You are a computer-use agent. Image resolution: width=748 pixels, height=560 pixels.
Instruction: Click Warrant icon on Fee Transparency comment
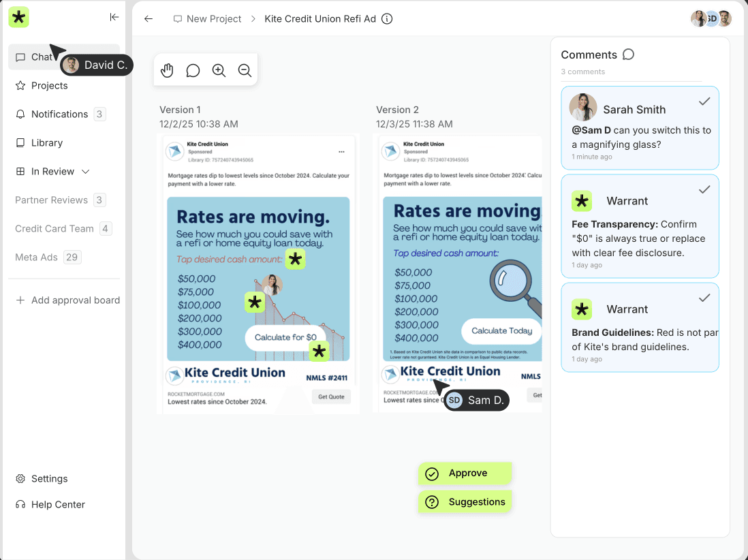(582, 201)
